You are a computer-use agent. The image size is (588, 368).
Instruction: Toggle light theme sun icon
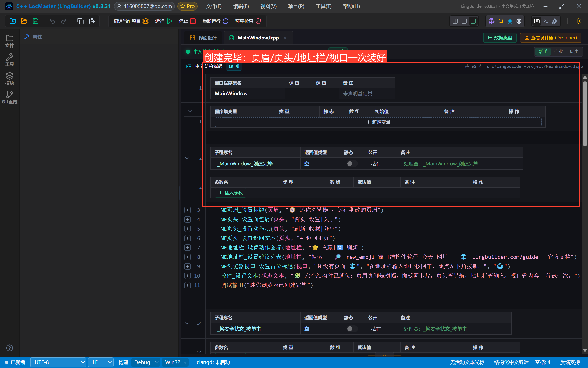coord(579,21)
